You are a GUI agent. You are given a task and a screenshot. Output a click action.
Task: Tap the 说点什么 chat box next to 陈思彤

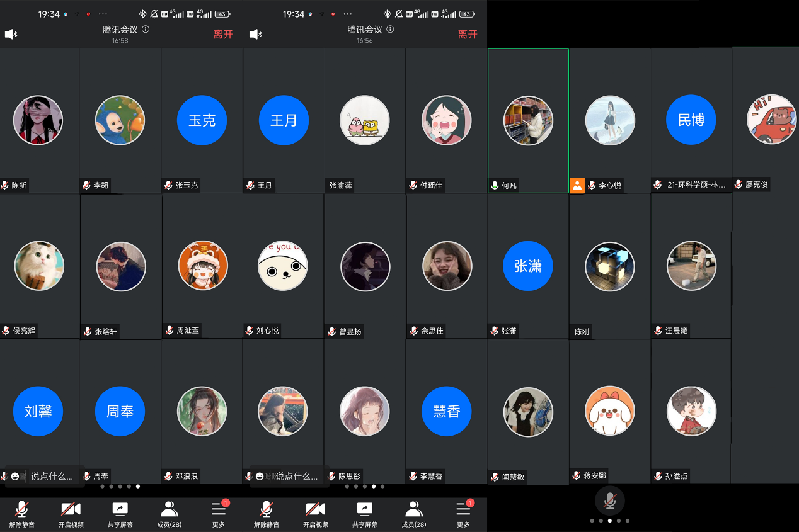coord(290,477)
